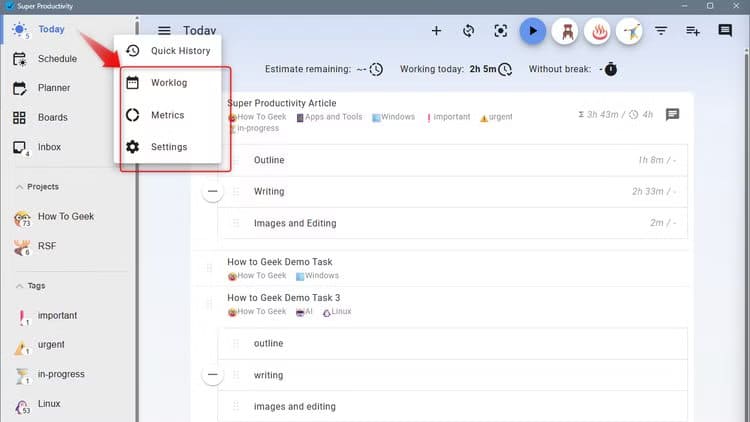The image size is (750, 422).
Task: Toggle the notes panel icon in toolbar
Action: (725, 31)
